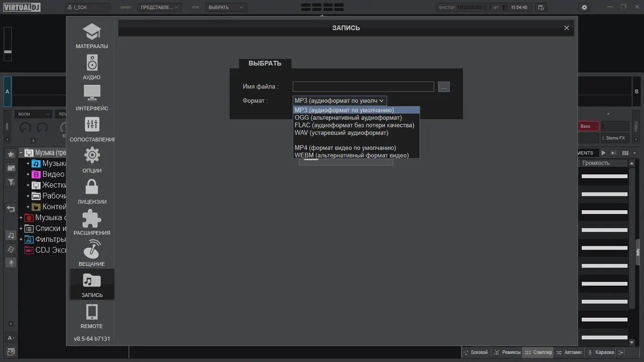
Task: Click the pop-out window icon at bottom left
Action: coord(11,351)
